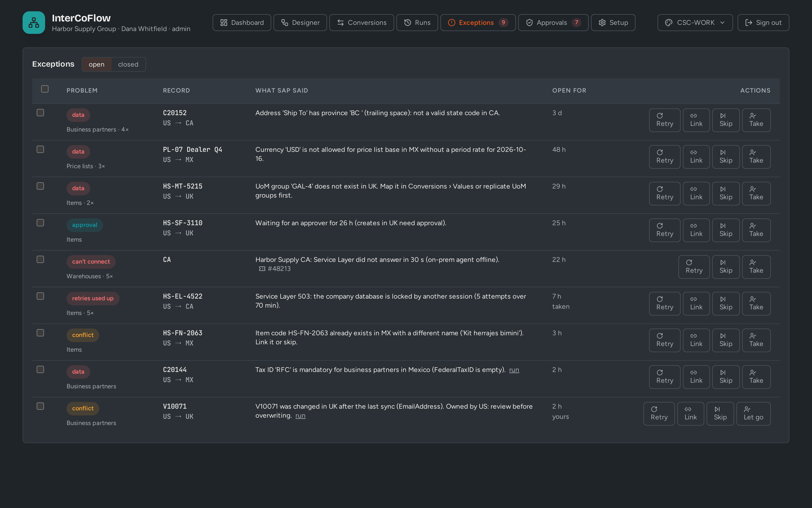This screenshot has width=812, height=508.
Task: Open the Designer tab
Action: tap(300, 23)
